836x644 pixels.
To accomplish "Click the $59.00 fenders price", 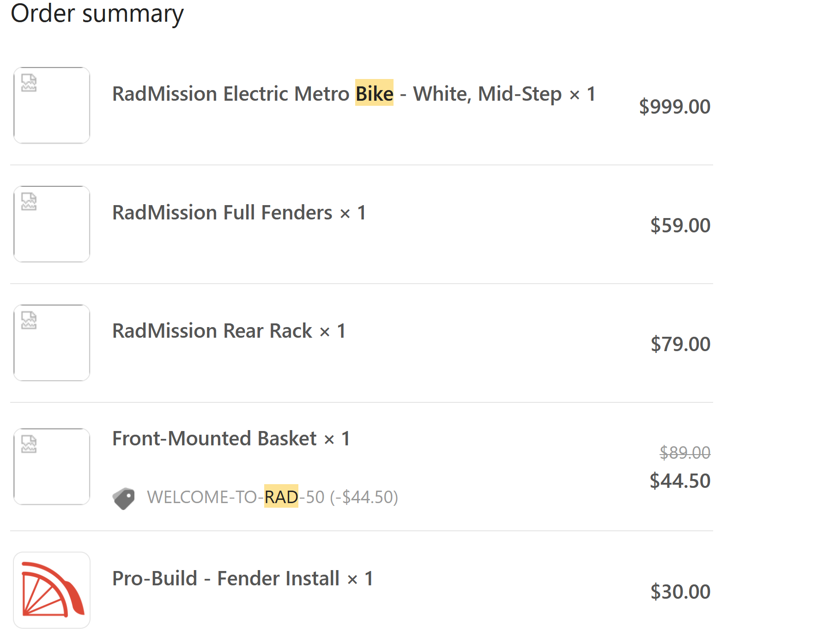I will (680, 225).
